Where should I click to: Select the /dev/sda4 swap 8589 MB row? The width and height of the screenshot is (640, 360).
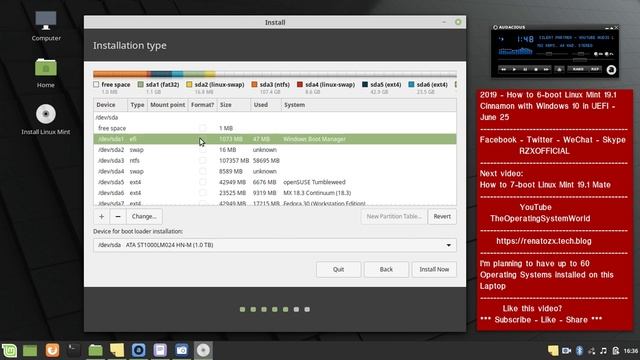pyautogui.click(x=275, y=171)
